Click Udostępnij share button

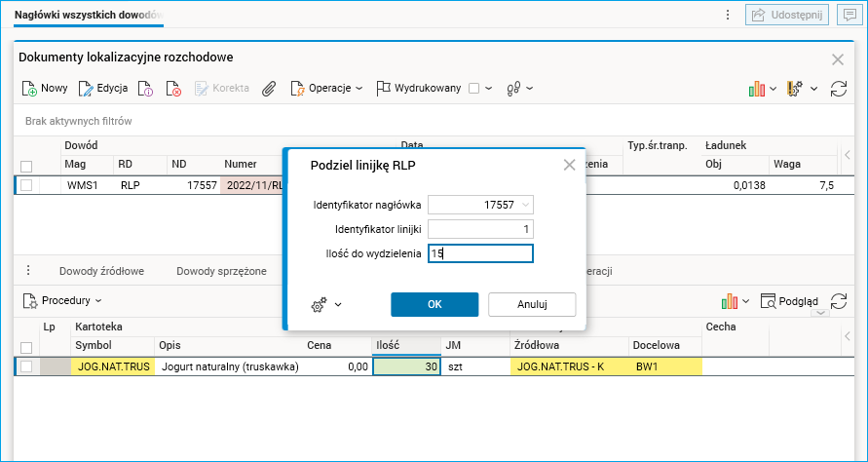coord(786,15)
